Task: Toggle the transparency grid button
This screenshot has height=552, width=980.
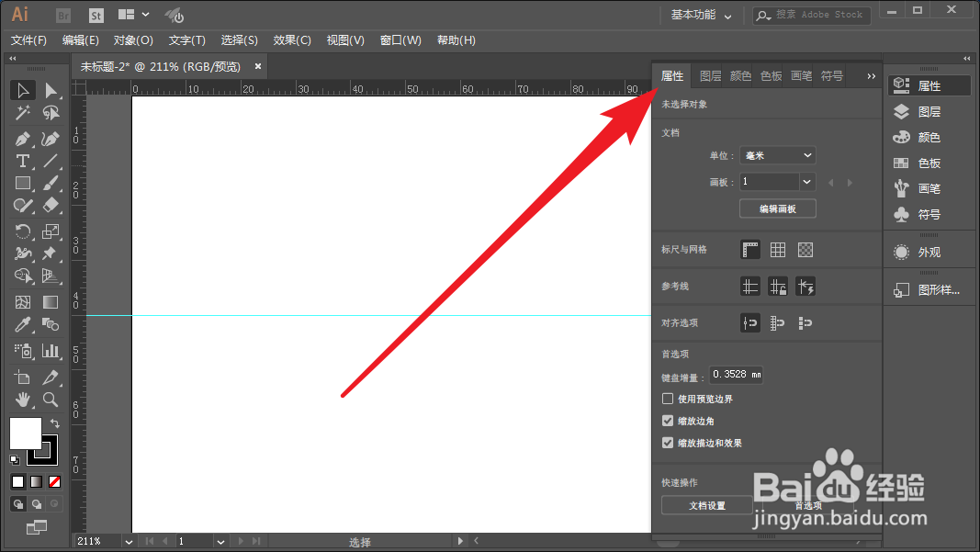Action: pos(805,250)
